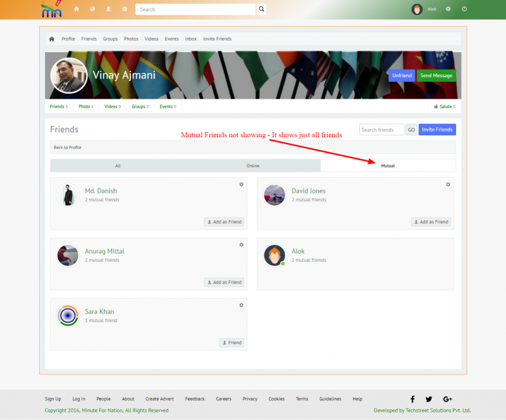Open the Twitter icon in footer
The image size is (506, 420).
[429, 399]
